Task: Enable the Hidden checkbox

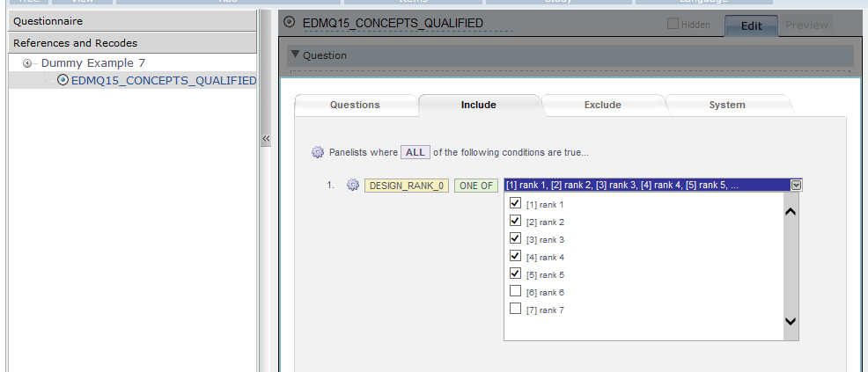Action: 673,24
